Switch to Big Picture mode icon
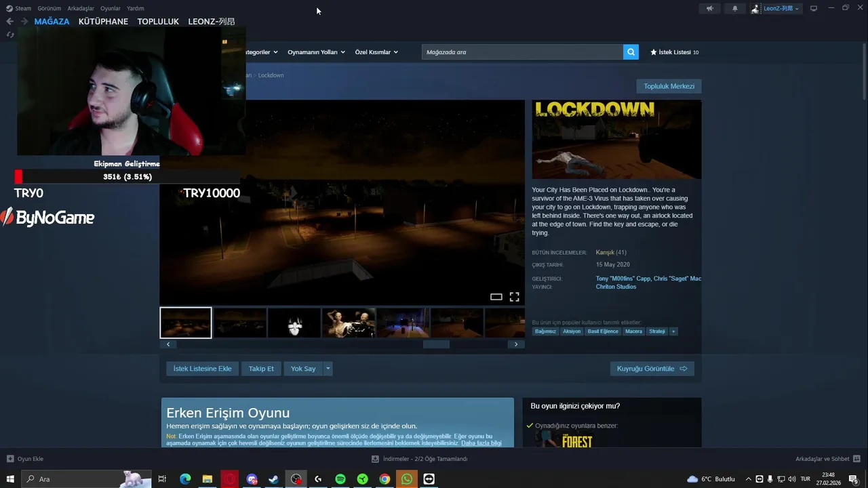The image size is (868, 488). [814, 8]
